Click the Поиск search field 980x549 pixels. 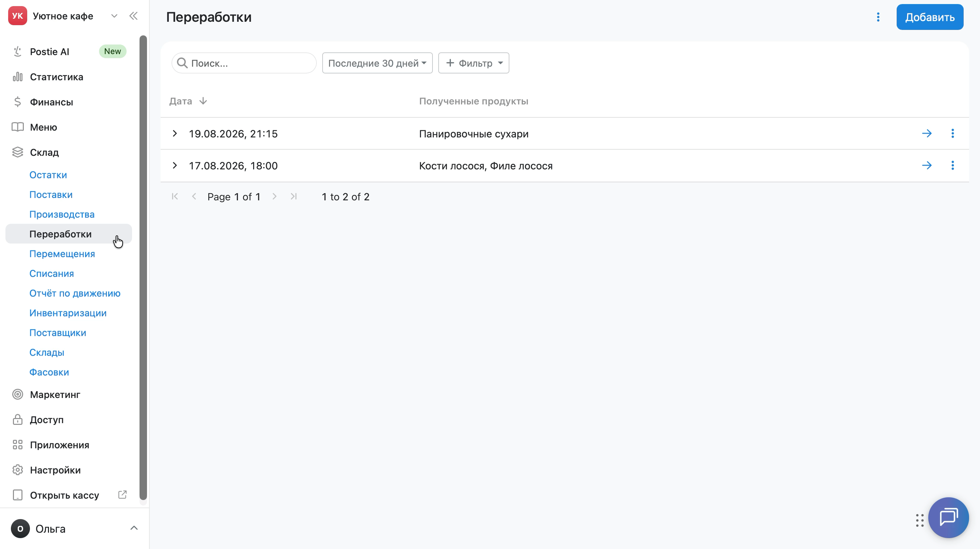click(x=244, y=63)
